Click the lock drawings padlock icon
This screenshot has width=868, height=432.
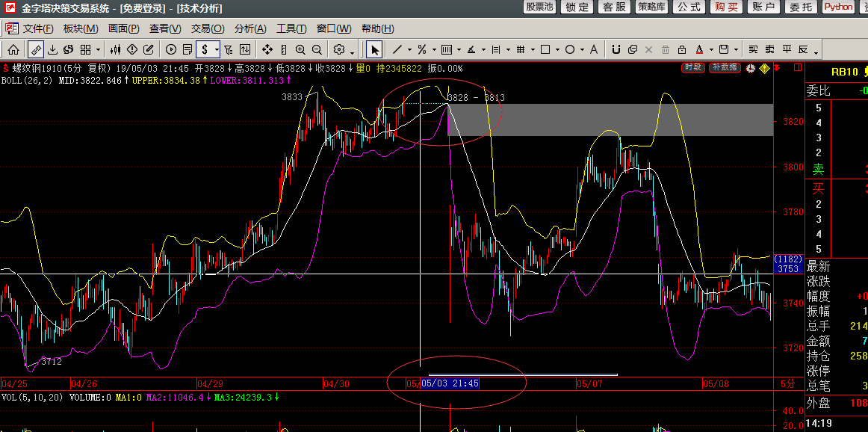(x=682, y=50)
